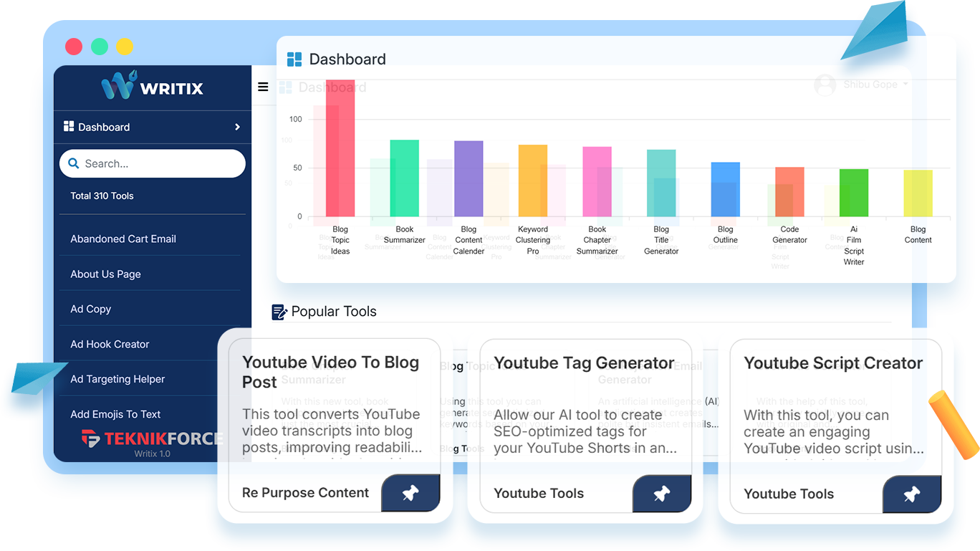Open the Youtube Tag Generator card title

point(584,363)
